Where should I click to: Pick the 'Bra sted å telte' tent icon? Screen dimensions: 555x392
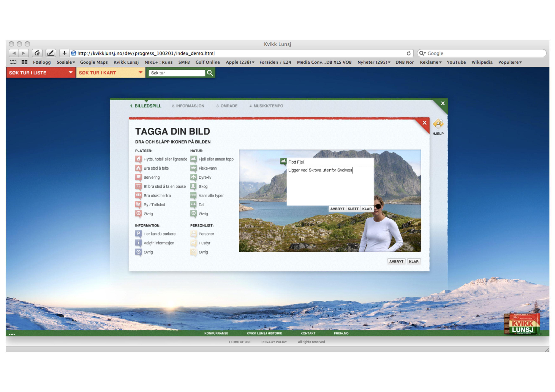click(x=138, y=168)
